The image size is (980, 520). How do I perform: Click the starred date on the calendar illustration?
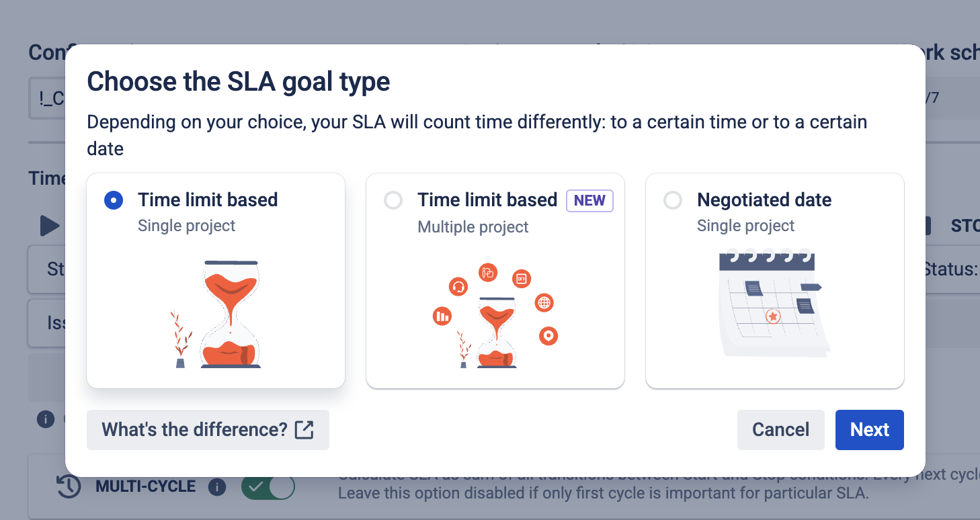773,316
